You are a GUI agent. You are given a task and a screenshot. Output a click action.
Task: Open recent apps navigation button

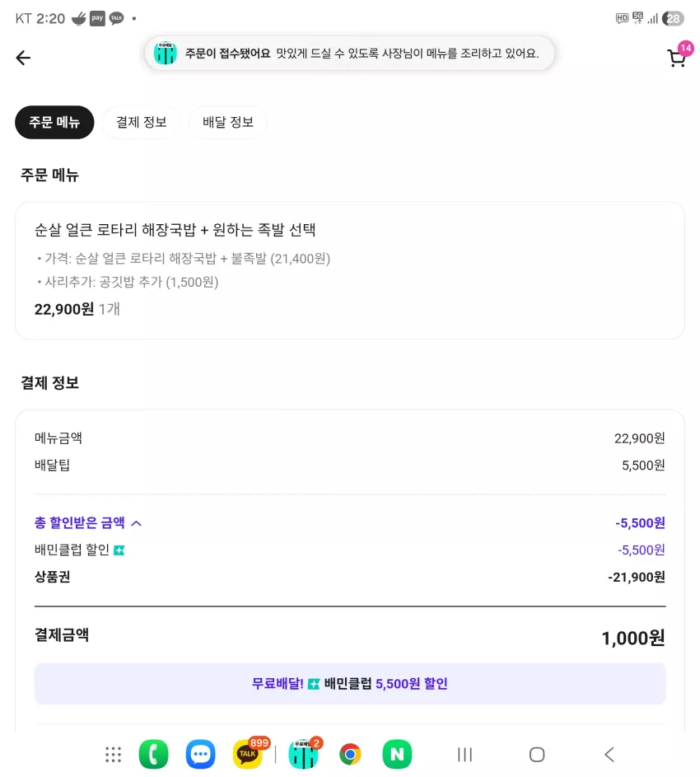click(464, 755)
